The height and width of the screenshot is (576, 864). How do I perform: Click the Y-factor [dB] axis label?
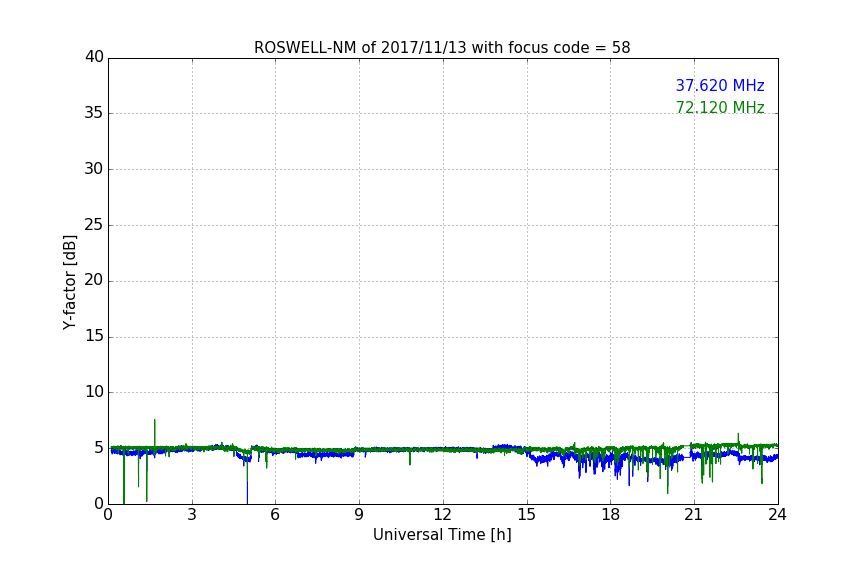coord(69,282)
